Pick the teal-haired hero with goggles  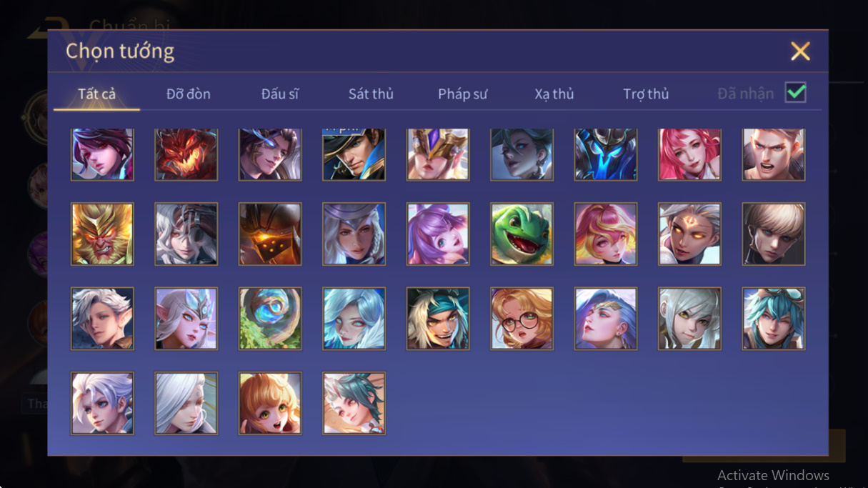click(774, 319)
